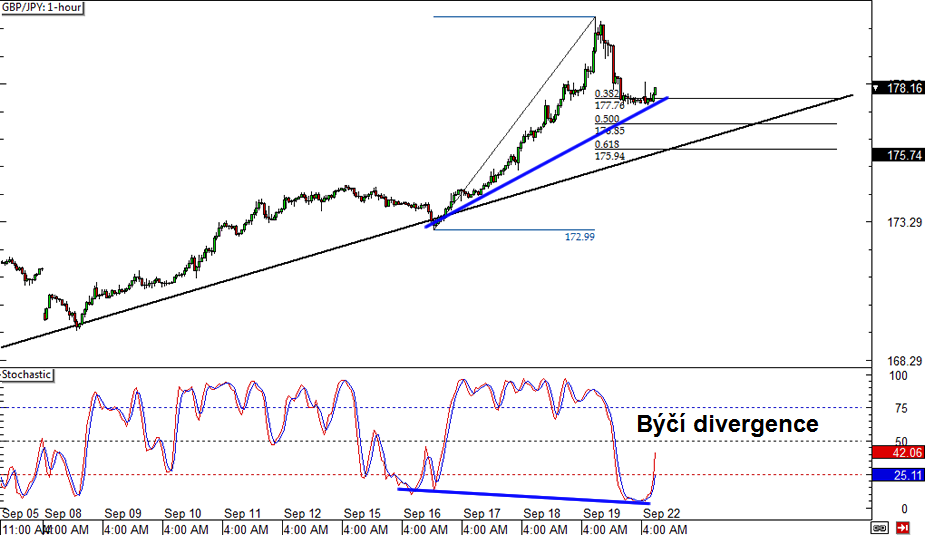Click the Býčí divergence annotation text

pos(727,424)
